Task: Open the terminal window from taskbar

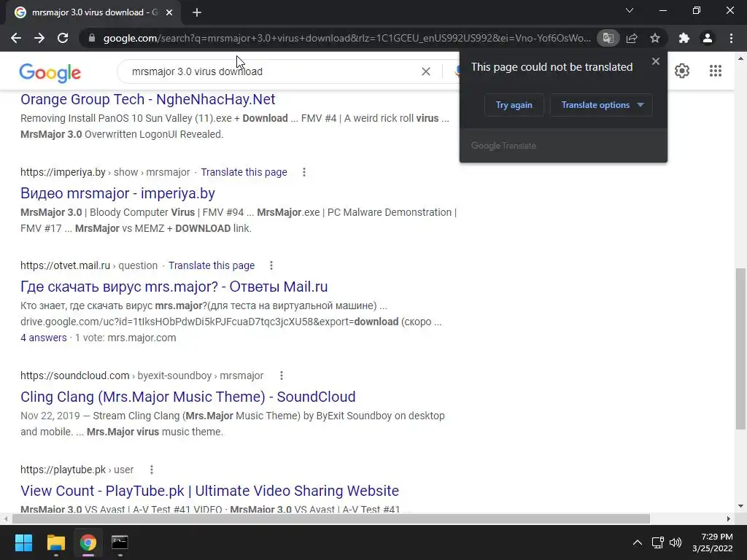Action: (120, 542)
